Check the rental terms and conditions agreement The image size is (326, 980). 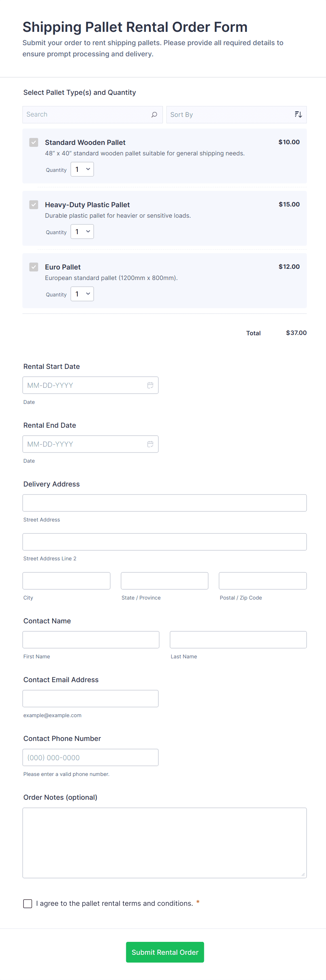coord(28,904)
